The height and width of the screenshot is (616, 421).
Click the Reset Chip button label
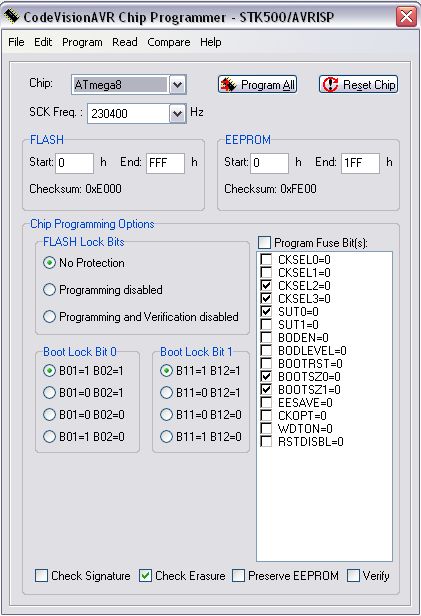coord(369,84)
